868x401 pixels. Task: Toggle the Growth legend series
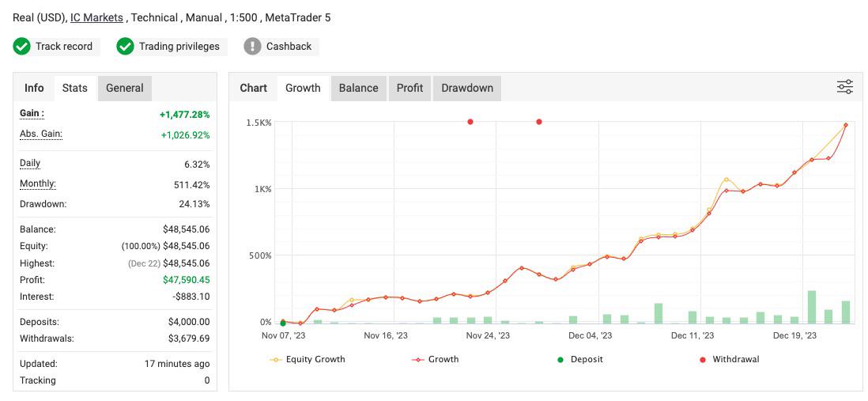point(436,359)
